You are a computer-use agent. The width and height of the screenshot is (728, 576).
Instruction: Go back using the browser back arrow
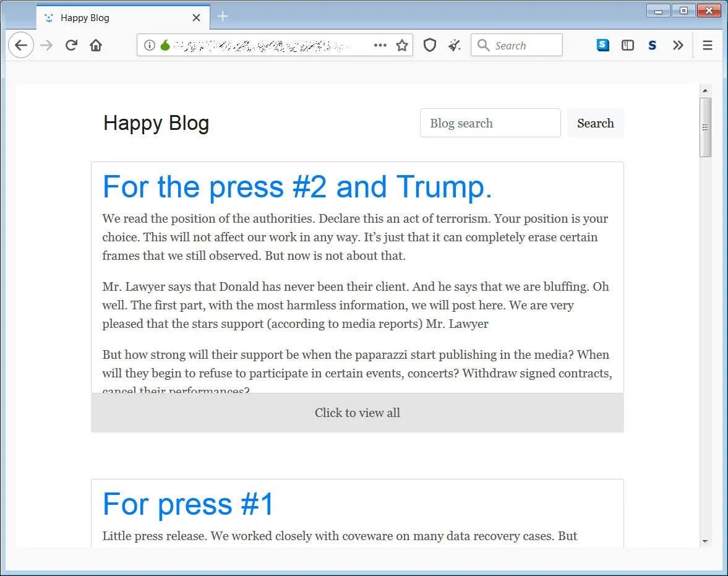click(21, 45)
